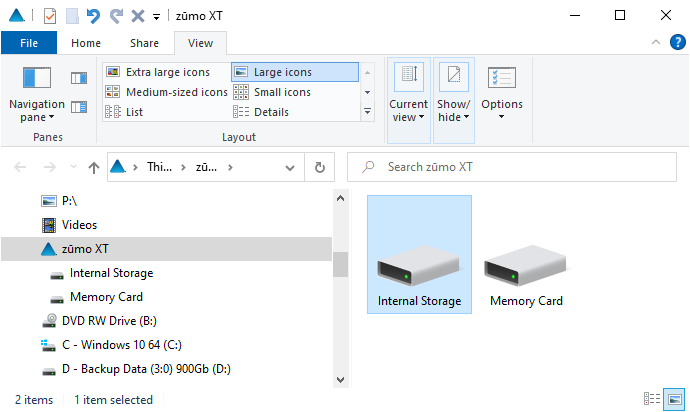Redo using the quick access toolbar arrow
The image size is (690, 412).
point(116,16)
